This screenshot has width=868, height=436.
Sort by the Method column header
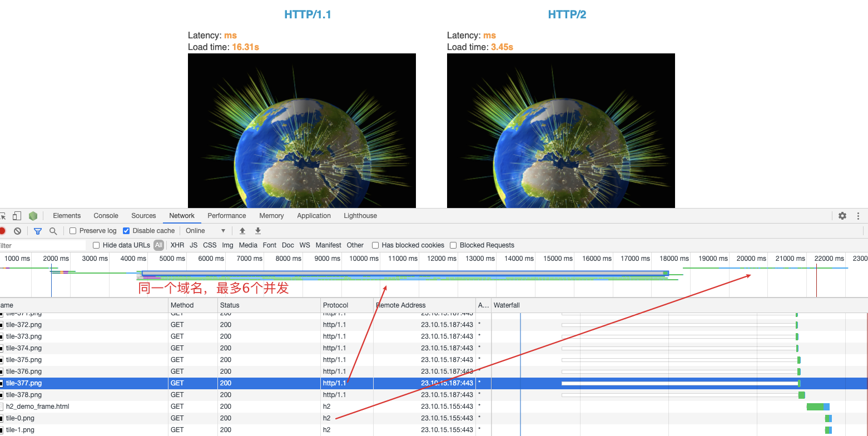[x=193, y=305]
